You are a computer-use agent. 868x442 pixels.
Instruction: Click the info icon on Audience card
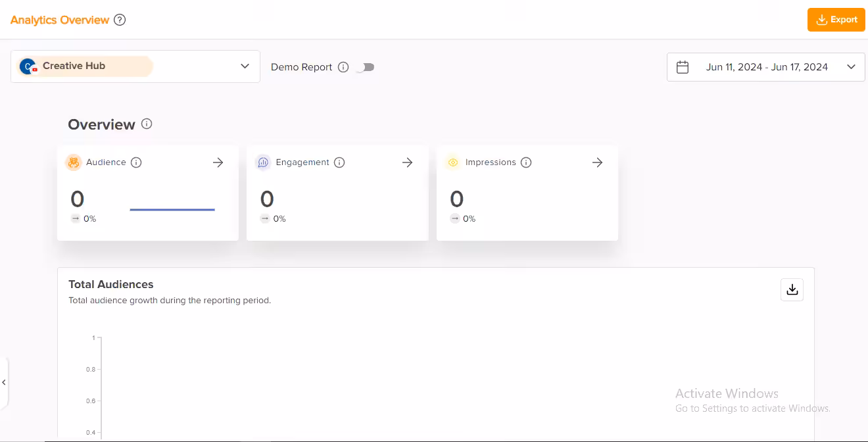point(136,162)
